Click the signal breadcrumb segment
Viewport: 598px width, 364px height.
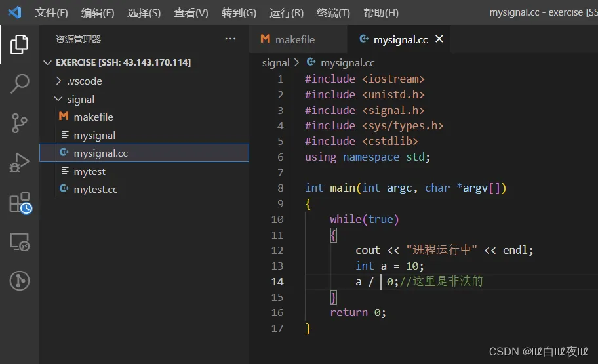click(275, 63)
